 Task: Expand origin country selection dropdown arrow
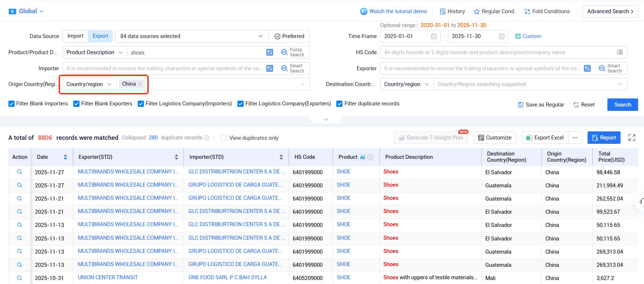click(303, 84)
